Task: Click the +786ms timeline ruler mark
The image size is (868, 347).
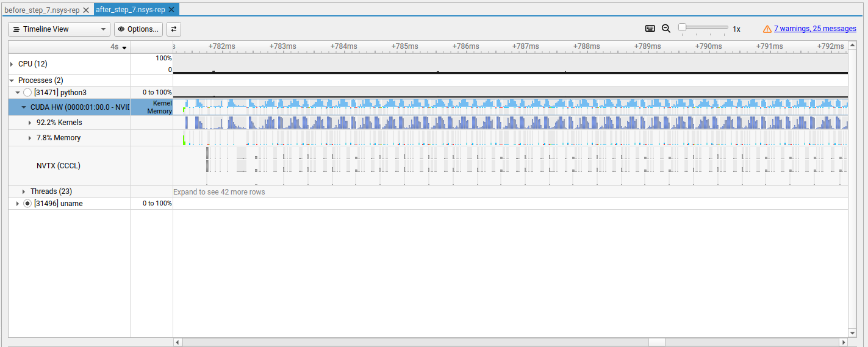Action: coord(465,46)
